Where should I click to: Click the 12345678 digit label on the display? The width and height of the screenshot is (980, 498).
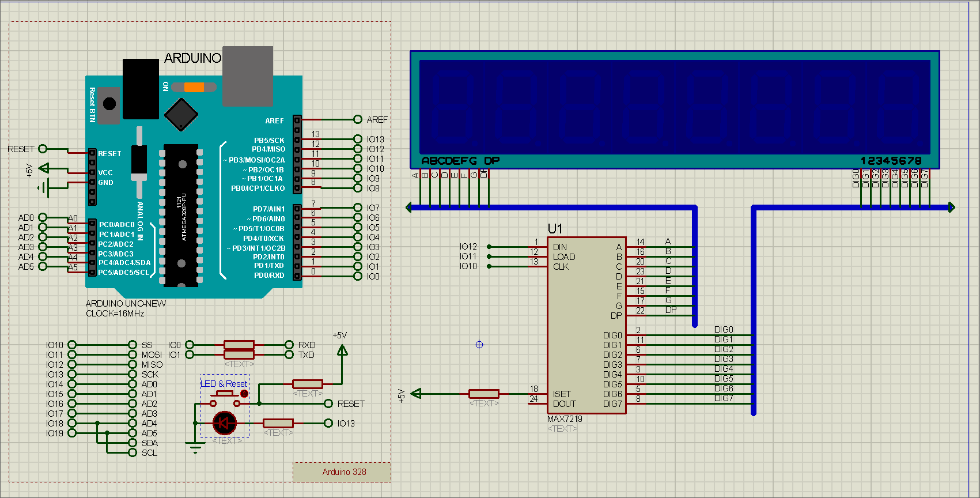click(891, 161)
